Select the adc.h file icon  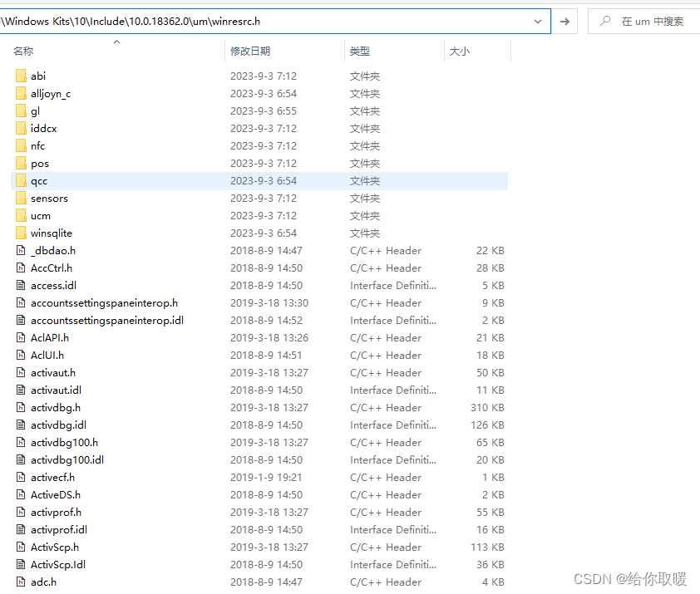tap(20, 582)
